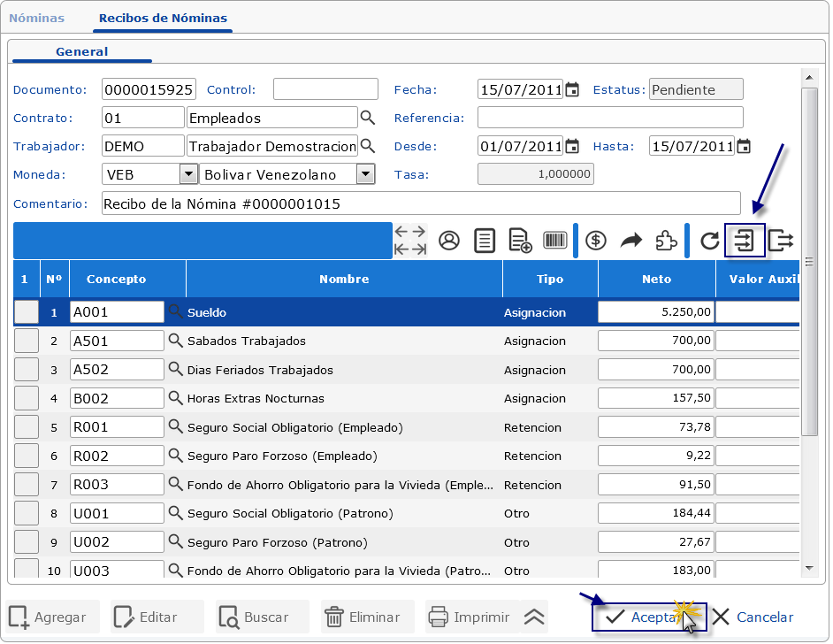This screenshot has width=833, height=644.
Task: Switch to the Nóminas tab
Action: click(36, 18)
